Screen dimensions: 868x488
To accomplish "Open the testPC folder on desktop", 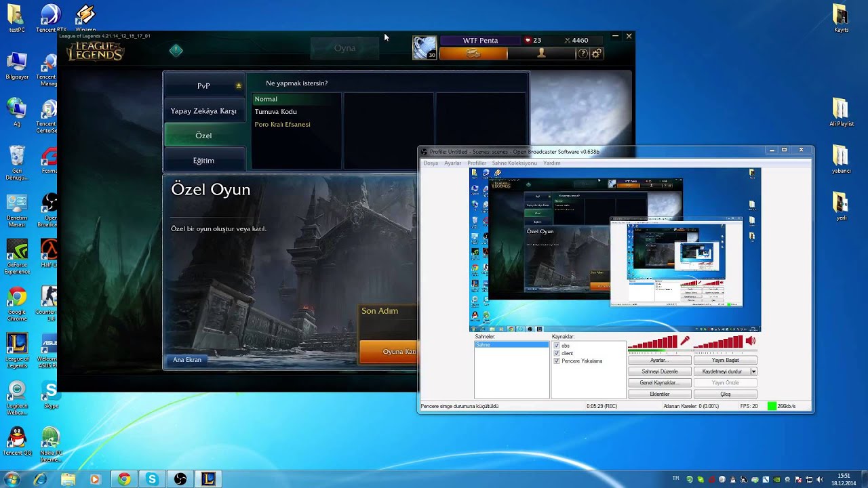I will [16, 18].
